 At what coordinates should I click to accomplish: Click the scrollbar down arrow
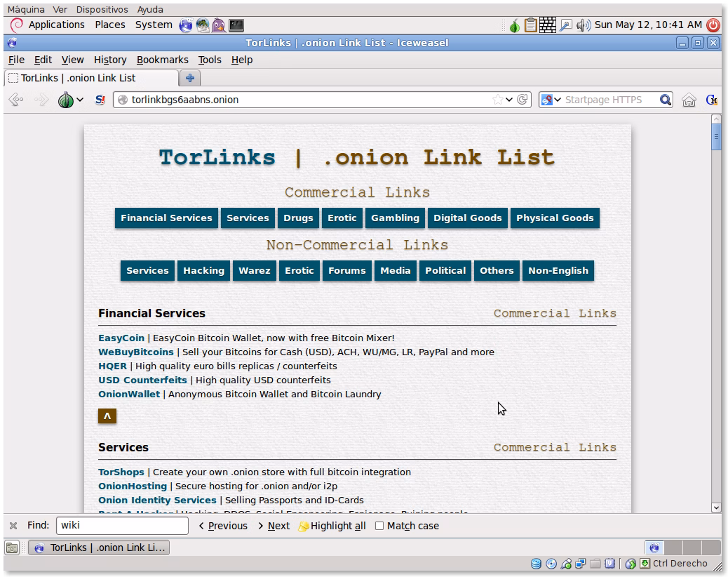pos(716,508)
